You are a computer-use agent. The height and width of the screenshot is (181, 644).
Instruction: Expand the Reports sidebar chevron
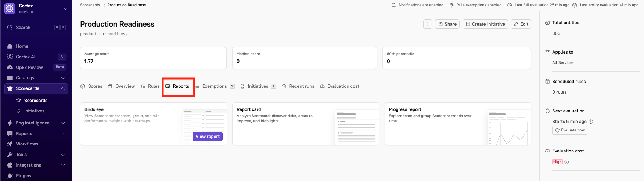(63, 134)
